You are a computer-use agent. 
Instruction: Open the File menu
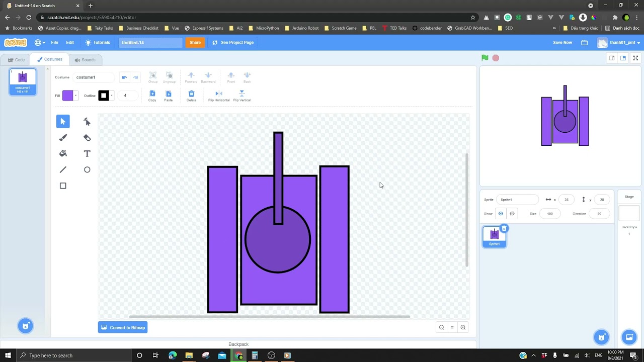54,43
